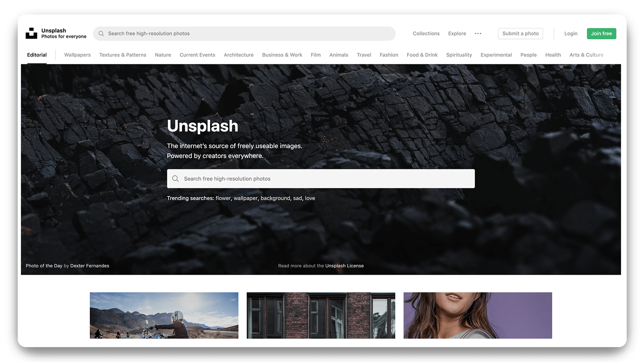Viewport: 644px width, 362px height.
Task: Go to Fashion category
Action: [389, 55]
